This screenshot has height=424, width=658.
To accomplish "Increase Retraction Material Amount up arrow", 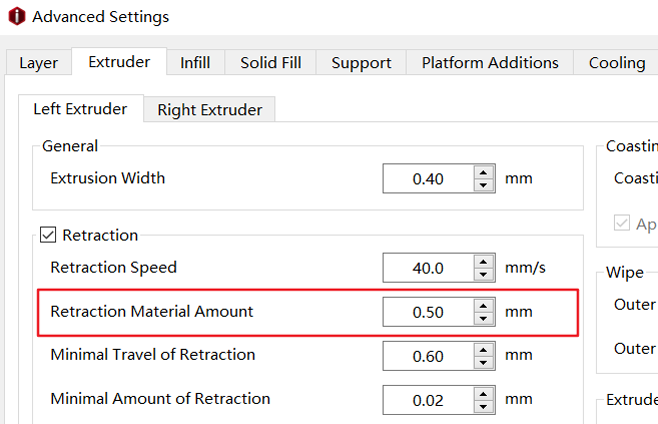I will pos(484,306).
